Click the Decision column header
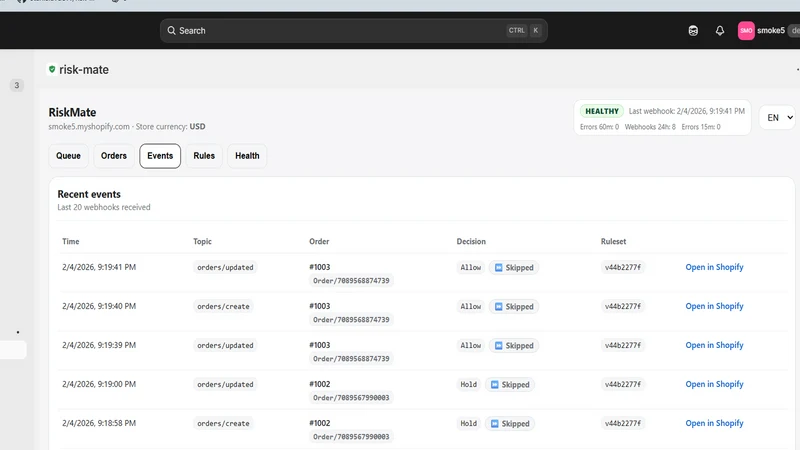This screenshot has height=450, width=800. 471,241
